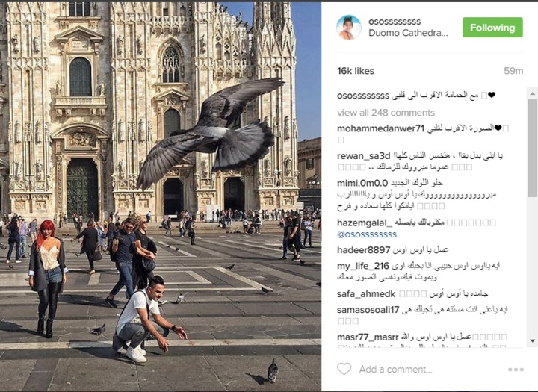Viewport: 538px width, 392px height.
Task: Open commenter mohammedanwer71 profile
Action: 381,128
